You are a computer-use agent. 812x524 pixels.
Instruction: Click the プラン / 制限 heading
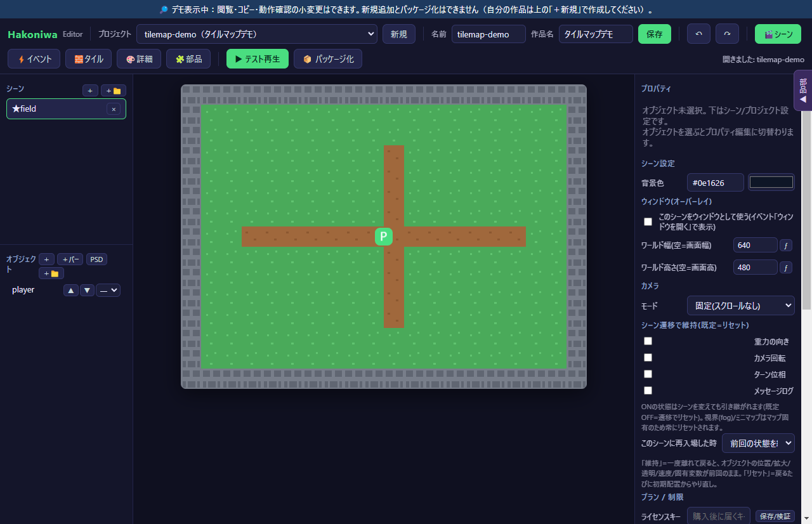click(x=662, y=497)
